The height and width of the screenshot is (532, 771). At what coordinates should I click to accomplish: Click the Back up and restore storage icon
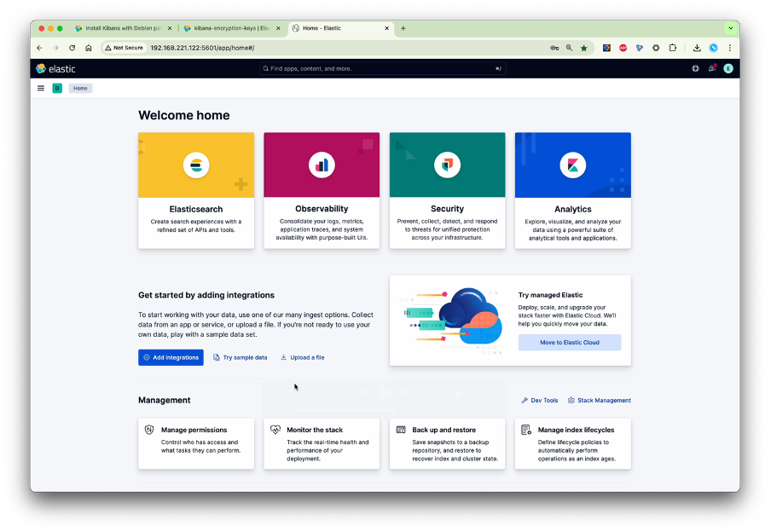click(x=401, y=430)
